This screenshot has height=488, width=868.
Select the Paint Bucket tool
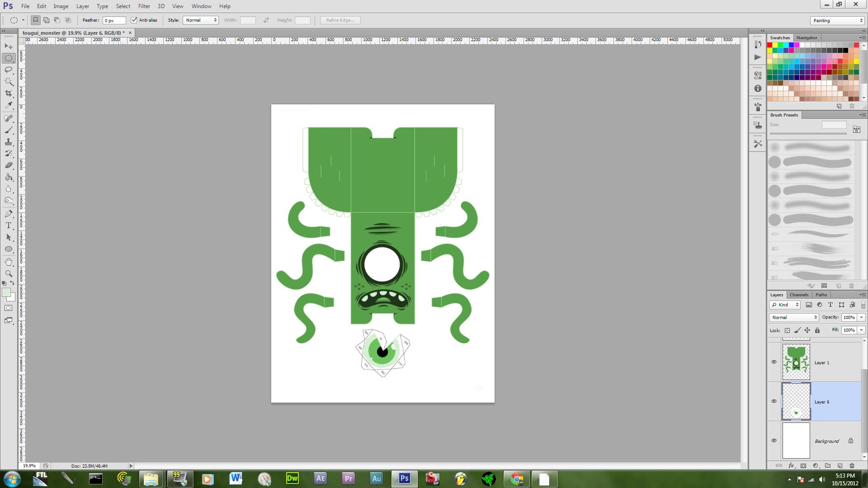(x=9, y=177)
